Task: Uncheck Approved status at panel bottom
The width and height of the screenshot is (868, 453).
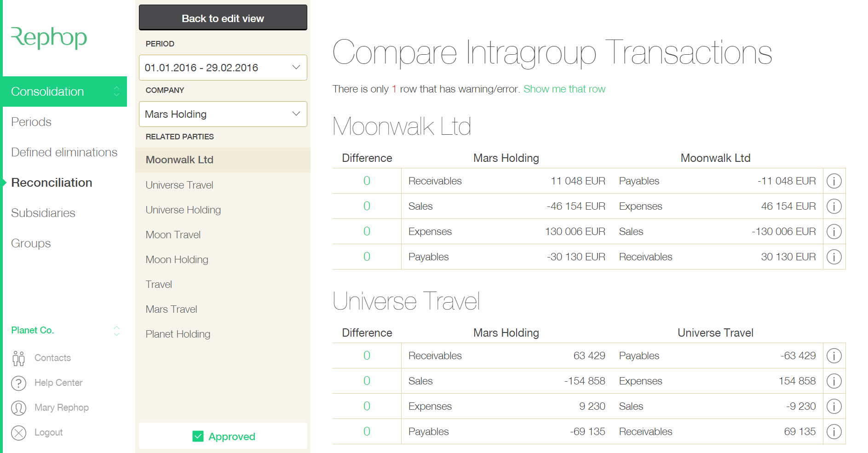Action: click(197, 436)
